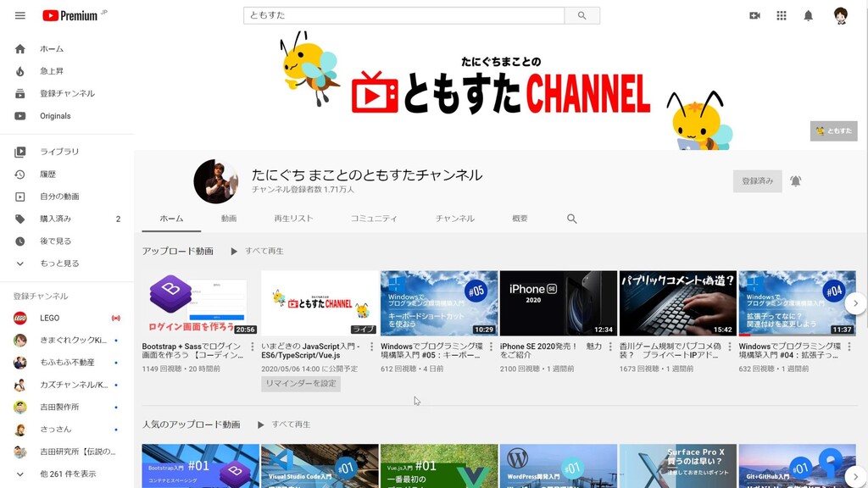This screenshot has width=868, height=488.
Task: Open the アップロード動画 section heading
Action: (178, 251)
